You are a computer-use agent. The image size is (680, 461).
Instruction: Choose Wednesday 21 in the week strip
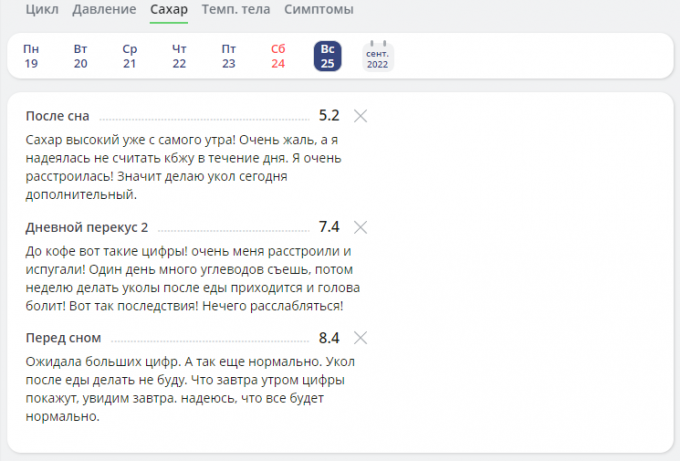tap(130, 56)
